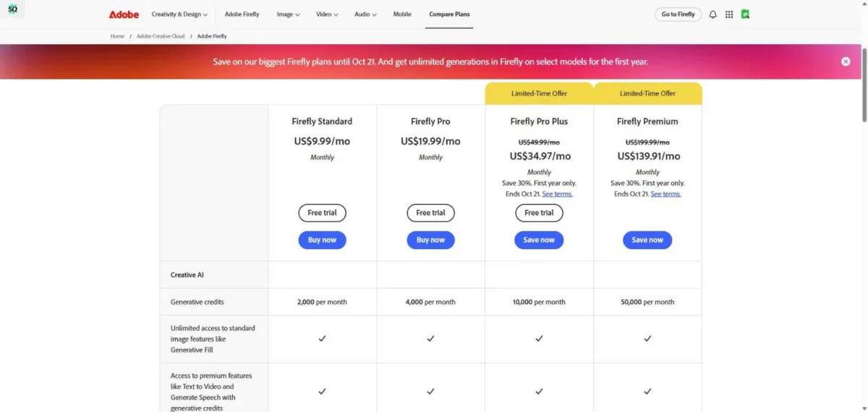Start Free trial for Firefly Pro
Image resolution: width=868 pixels, height=412 pixels.
[430, 213]
